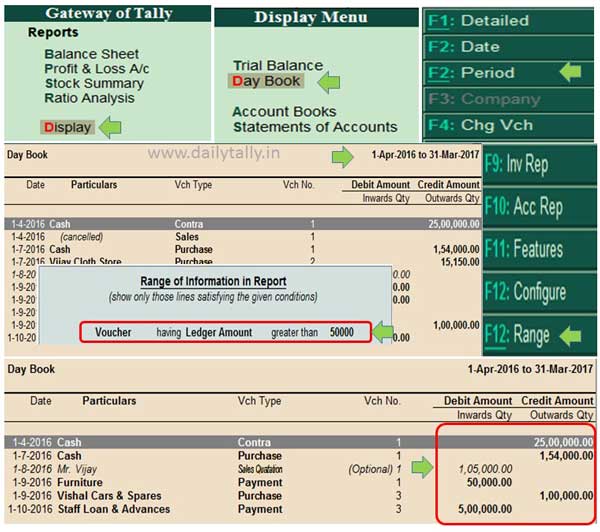The width and height of the screenshot is (600, 532).
Task: Open Ratio Analysis report
Action: pyautogui.click(x=90, y=98)
